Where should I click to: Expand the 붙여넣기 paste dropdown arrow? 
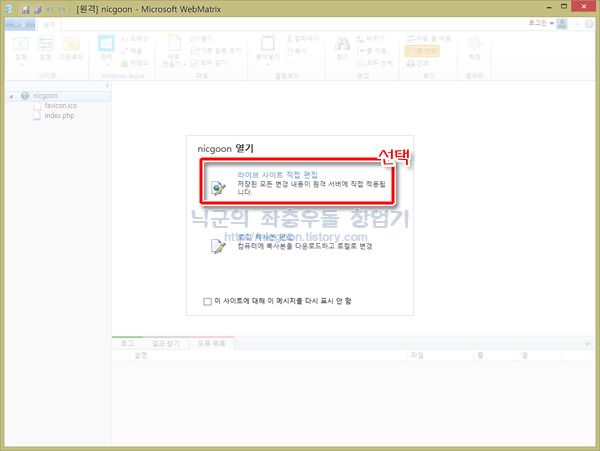pos(268,64)
